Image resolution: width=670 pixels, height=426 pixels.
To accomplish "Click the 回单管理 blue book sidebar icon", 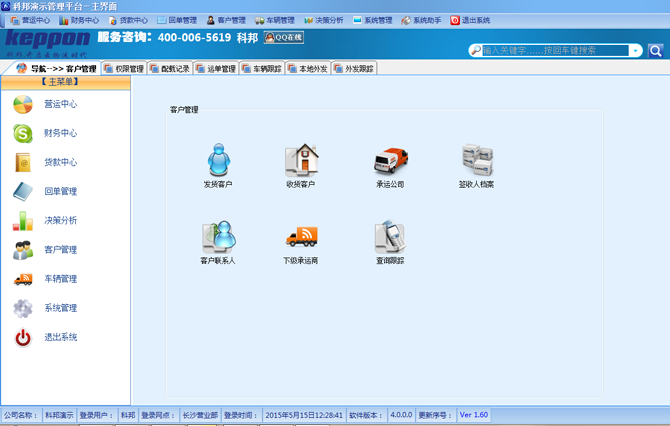I will pyautogui.click(x=23, y=191).
